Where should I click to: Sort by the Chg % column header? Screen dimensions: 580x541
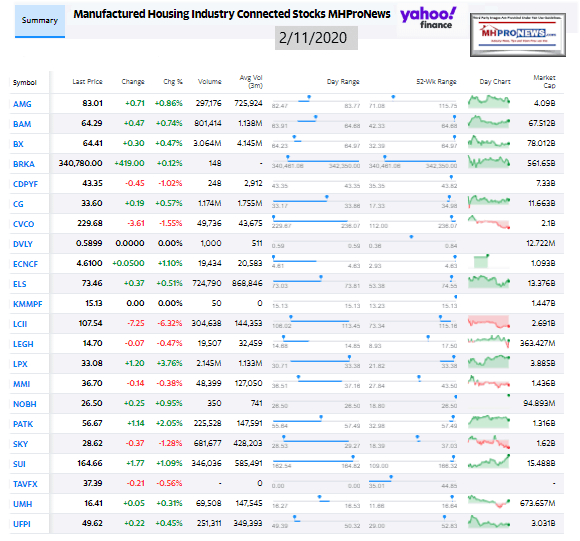tap(173, 82)
